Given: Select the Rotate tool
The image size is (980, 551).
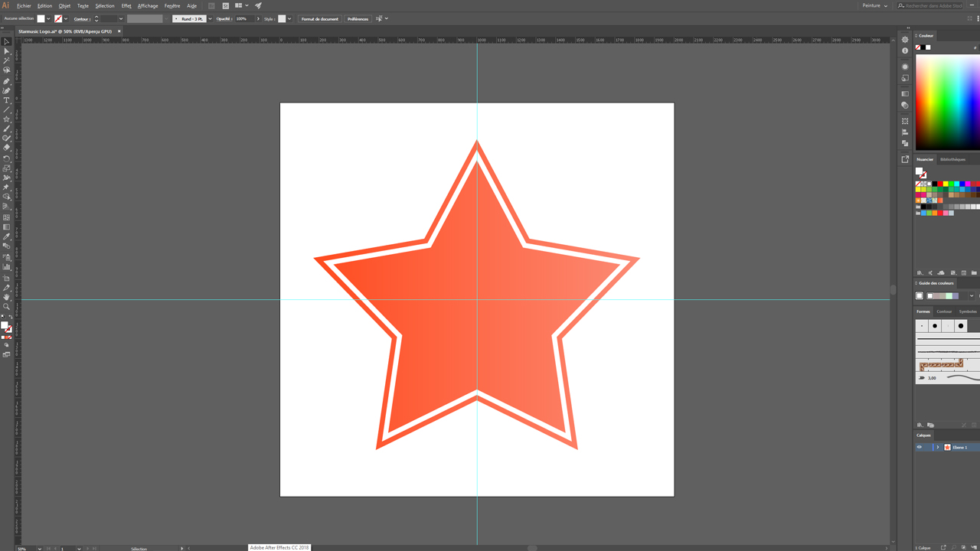Looking at the screenshot, I should click(x=7, y=158).
